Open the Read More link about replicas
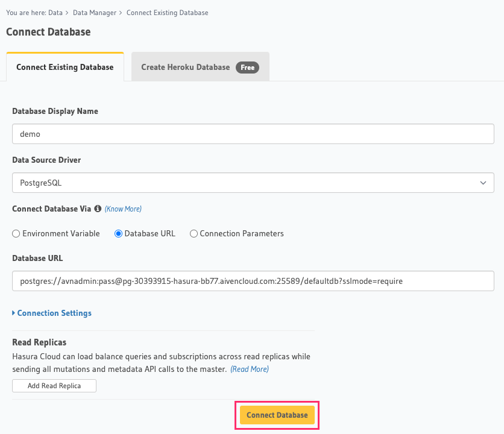504x434 pixels. click(x=249, y=370)
